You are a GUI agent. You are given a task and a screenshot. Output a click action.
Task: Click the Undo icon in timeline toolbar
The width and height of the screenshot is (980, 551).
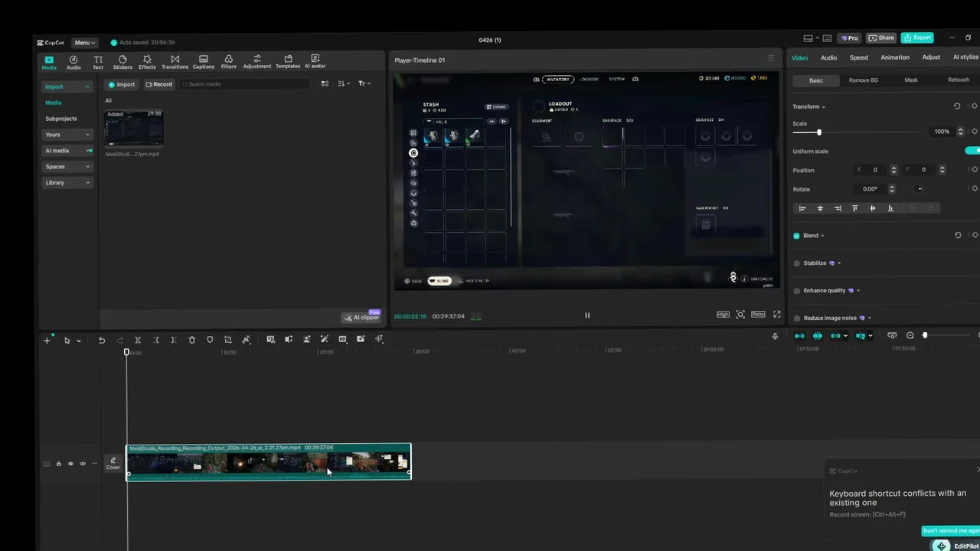point(101,340)
